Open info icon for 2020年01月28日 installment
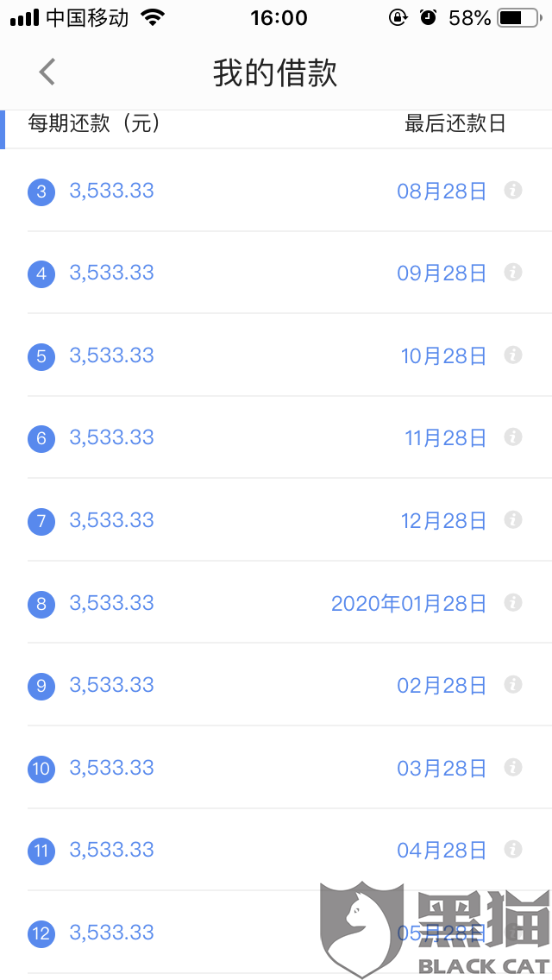This screenshot has width=552, height=980. pyautogui.click(x=513, y=602)
